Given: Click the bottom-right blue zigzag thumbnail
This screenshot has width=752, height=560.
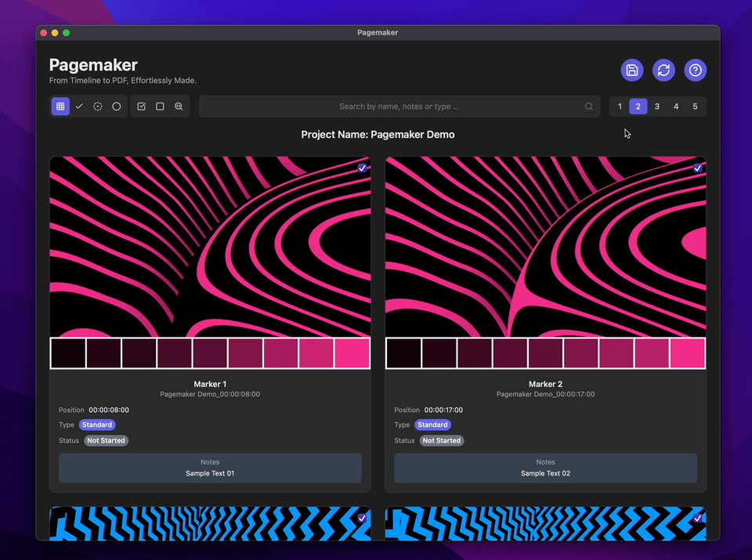Looking at the screenshot, I should (545, 523).
